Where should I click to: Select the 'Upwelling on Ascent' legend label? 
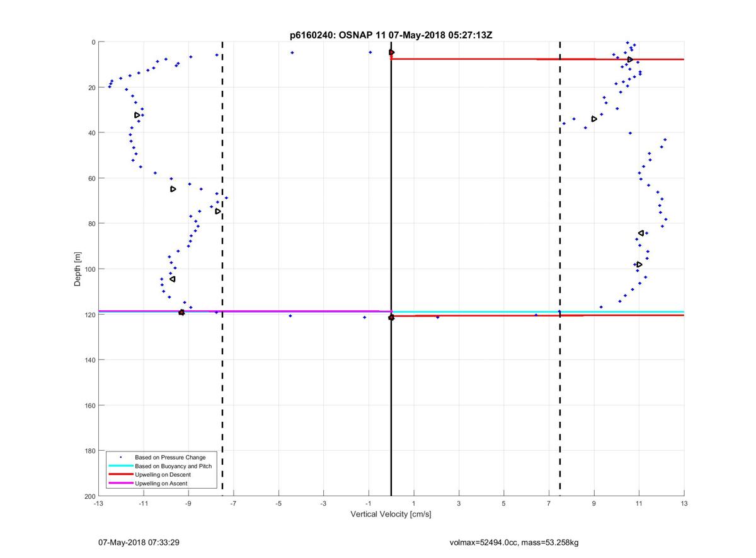(161, 484)
